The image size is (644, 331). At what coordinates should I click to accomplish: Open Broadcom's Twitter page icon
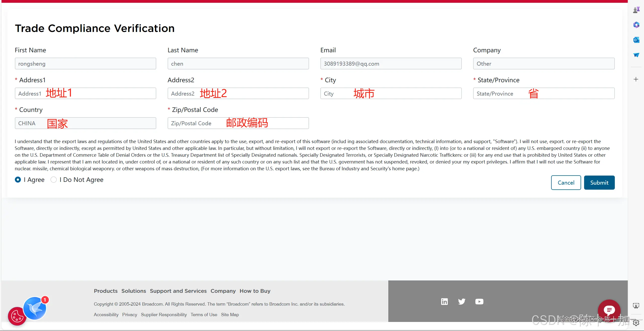pyautogui.click(x=462, y=301)
